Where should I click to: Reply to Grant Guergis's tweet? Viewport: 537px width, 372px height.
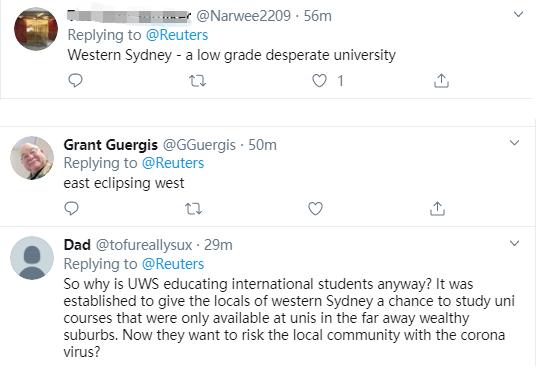point(71,208)
